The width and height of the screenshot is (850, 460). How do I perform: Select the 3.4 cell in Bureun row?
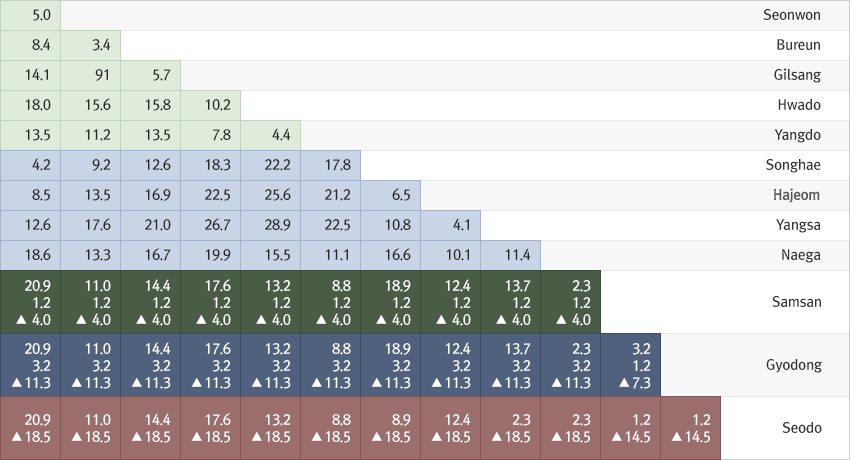click(90, 45)
